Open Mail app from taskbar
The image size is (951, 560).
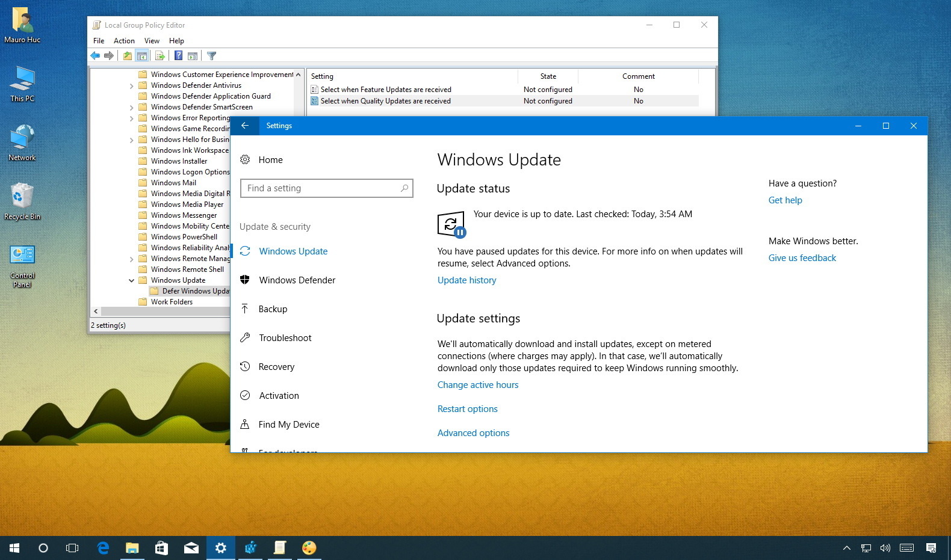coord(191,548)
